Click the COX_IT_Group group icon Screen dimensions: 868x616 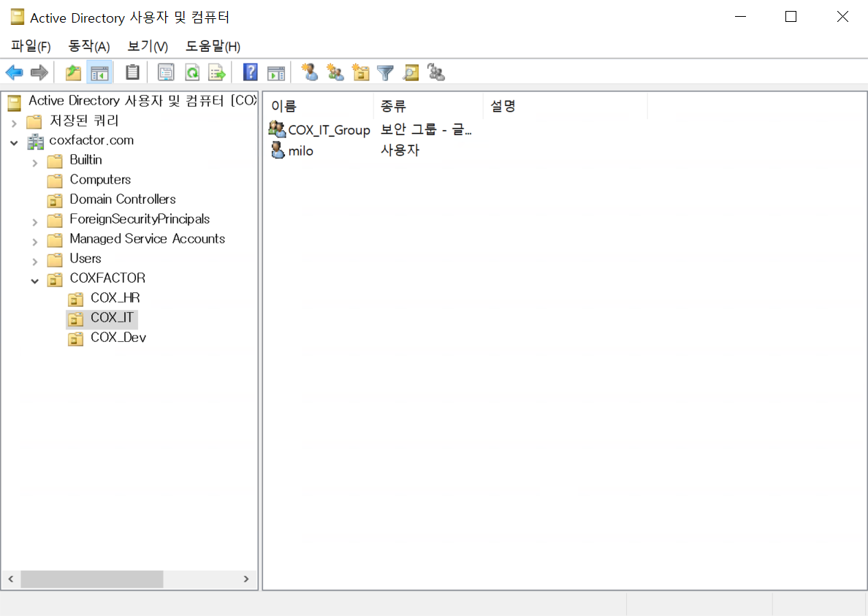(277, 129)
